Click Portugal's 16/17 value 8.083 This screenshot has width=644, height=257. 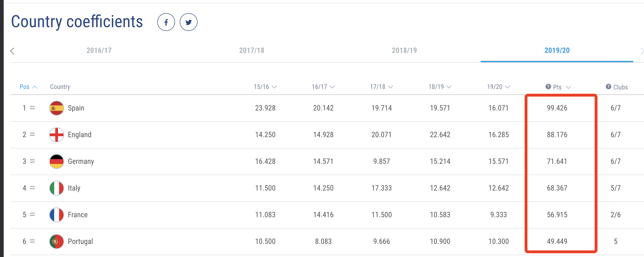click(323, 242)
